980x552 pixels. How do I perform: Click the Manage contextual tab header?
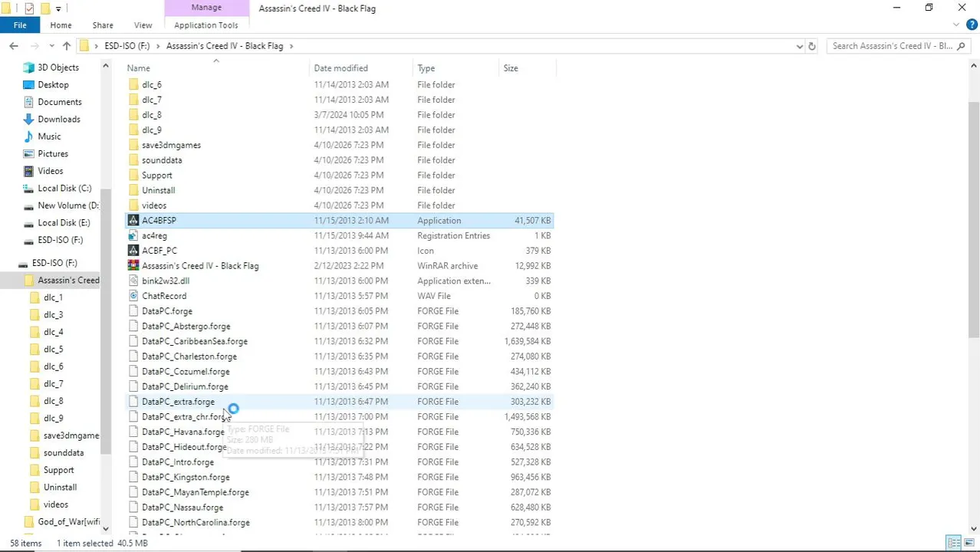pyautogui.click(x=206, y=8)
